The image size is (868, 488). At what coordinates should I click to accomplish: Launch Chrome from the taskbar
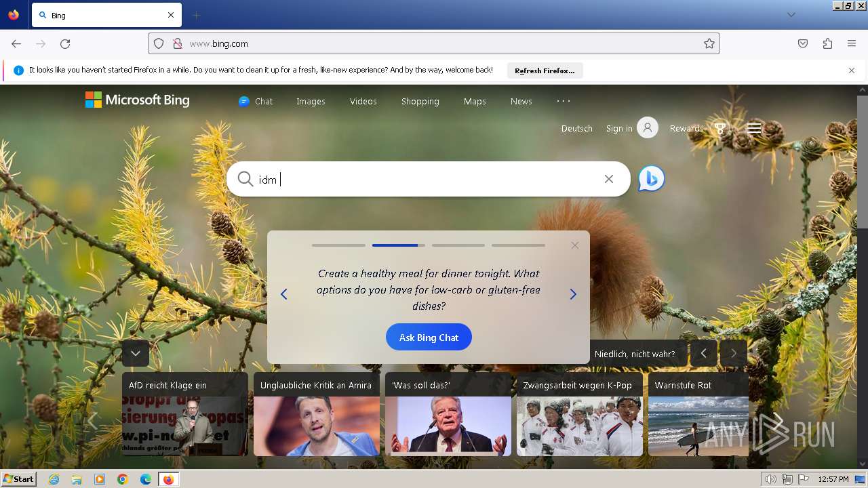pyautogui.click(x=123, y=479)
